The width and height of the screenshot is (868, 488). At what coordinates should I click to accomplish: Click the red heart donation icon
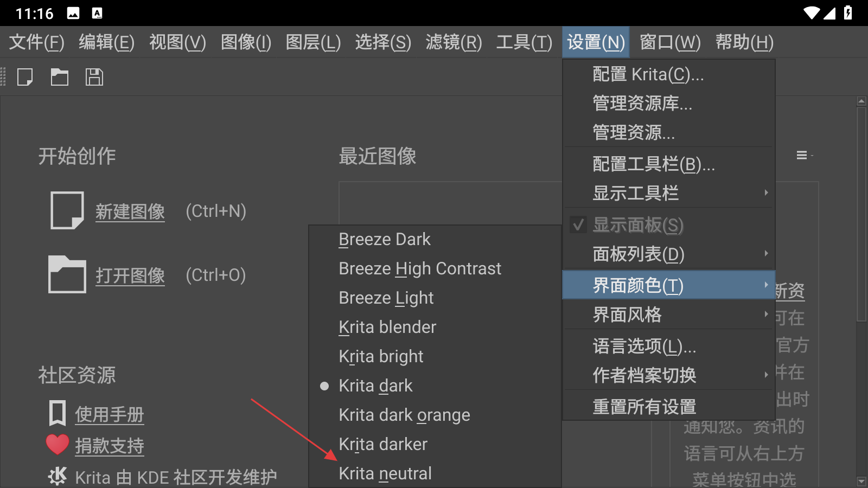pyautogui.click(x=58, y=445)
